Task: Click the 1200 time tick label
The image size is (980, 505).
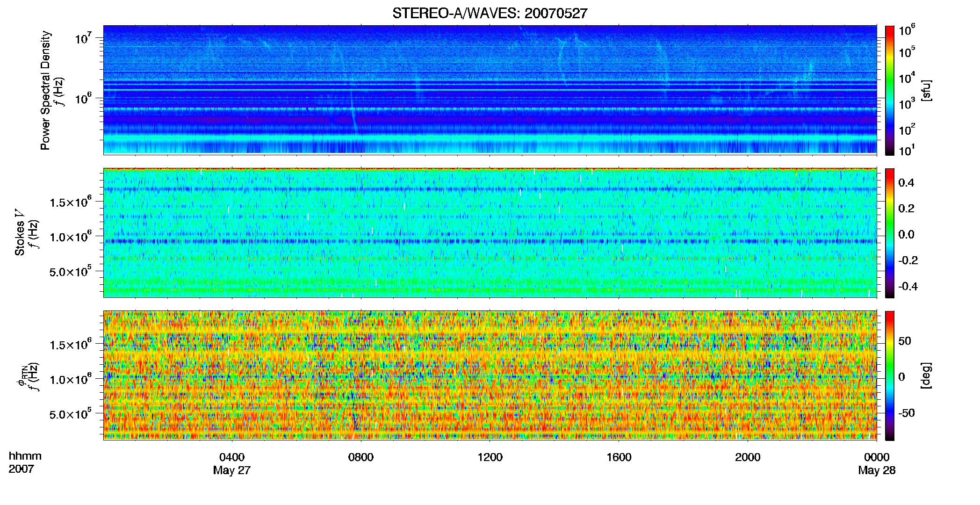Action: (x=490, y=457)
